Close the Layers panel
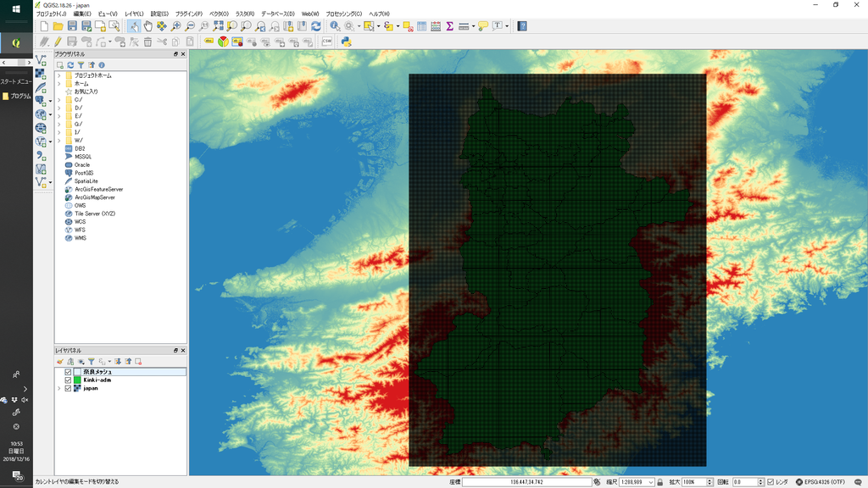The image size is (868, 488). pos(183,350)
